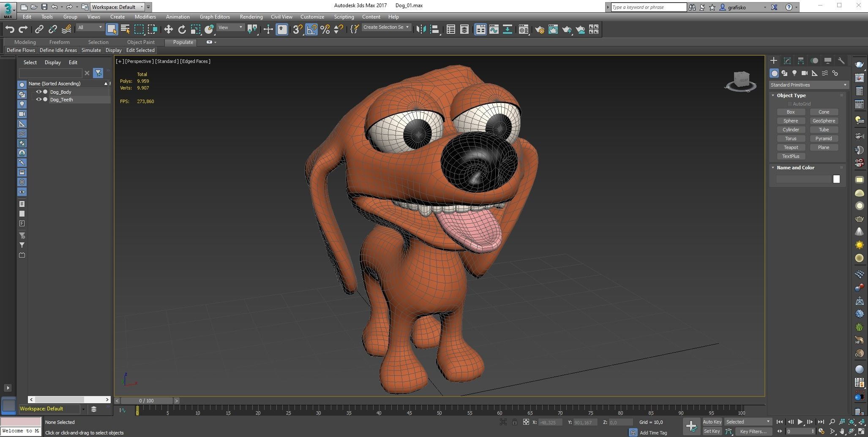Open the All selection filter dropdown
Screen dimensions: 868x437
click(90, 27)
